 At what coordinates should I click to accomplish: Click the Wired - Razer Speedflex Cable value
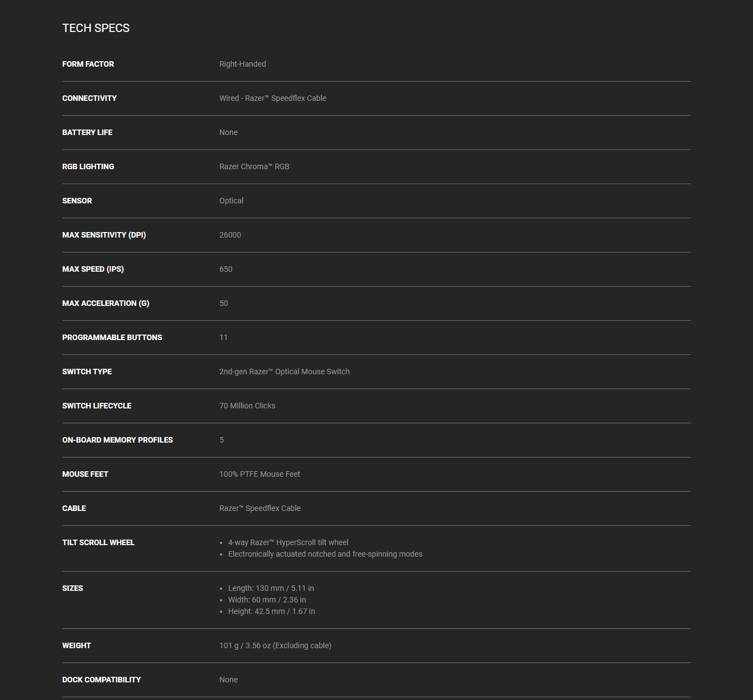273,98
